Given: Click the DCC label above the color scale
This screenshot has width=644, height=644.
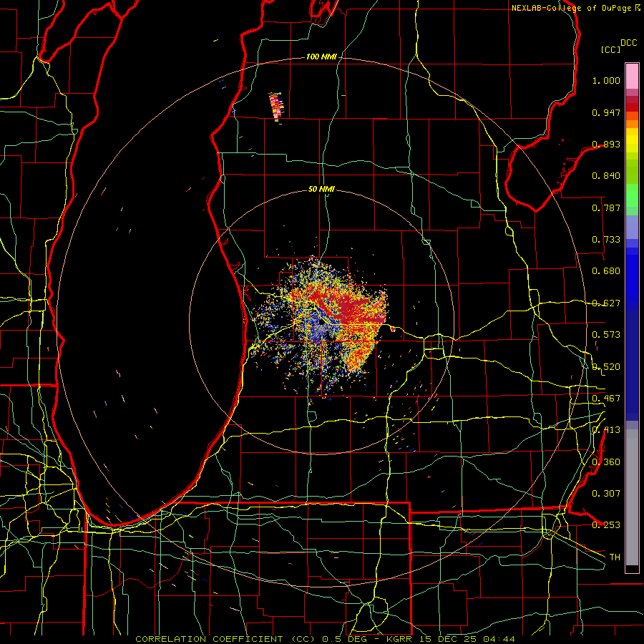Looking at the screenshot, I should coord(628,43).
